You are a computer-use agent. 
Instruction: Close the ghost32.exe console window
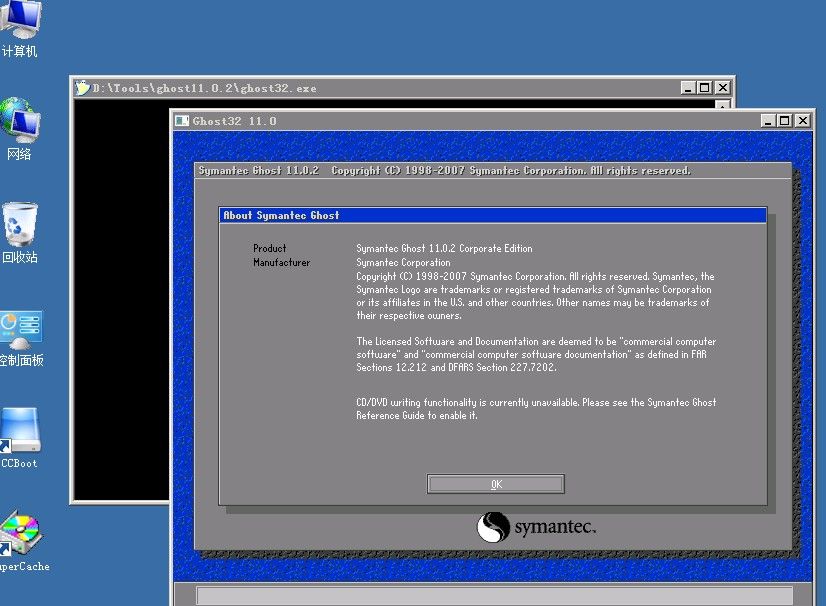(723, 87)
